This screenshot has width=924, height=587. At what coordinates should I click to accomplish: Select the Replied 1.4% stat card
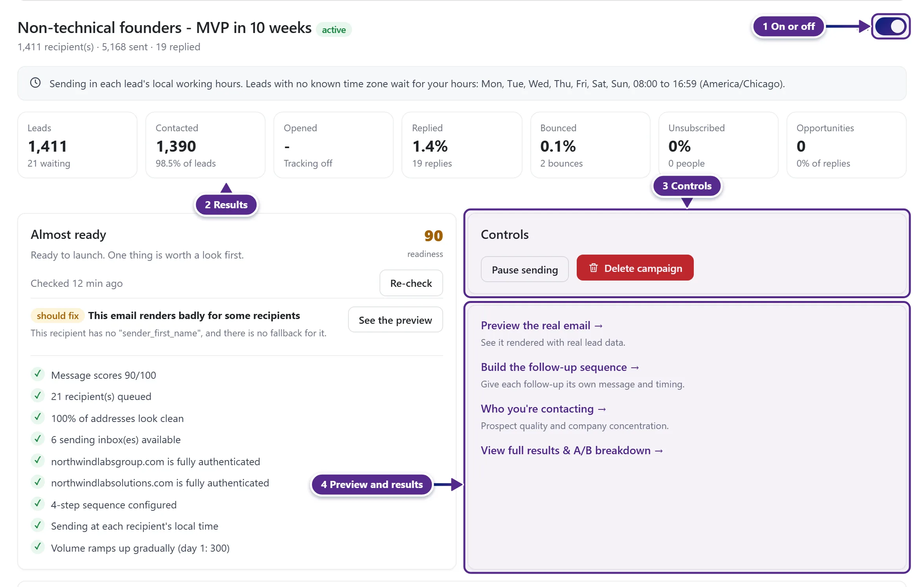(462, 145)
